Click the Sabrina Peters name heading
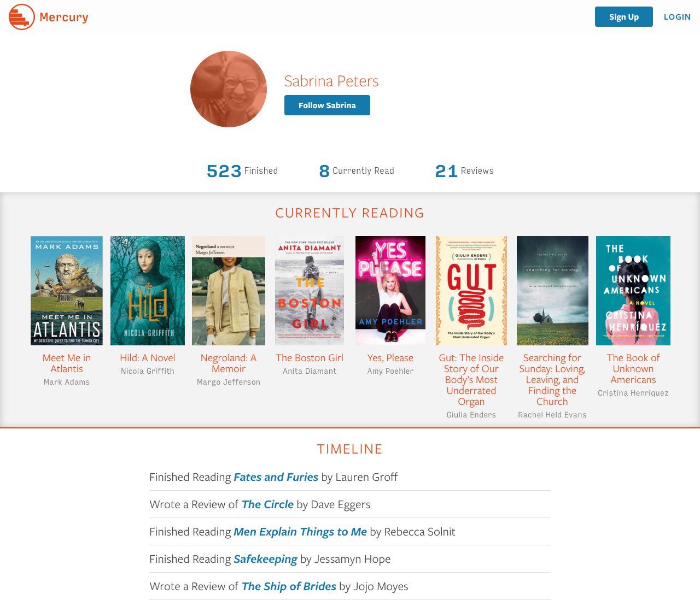 click(331, 81)
